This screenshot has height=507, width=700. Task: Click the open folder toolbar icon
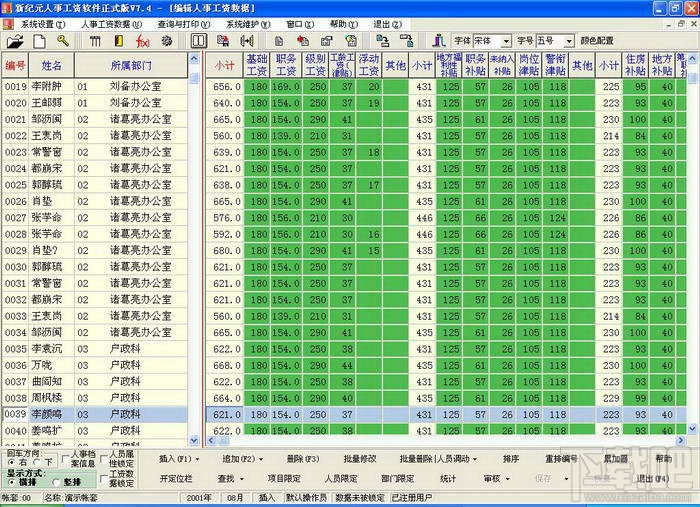[15, 42]
